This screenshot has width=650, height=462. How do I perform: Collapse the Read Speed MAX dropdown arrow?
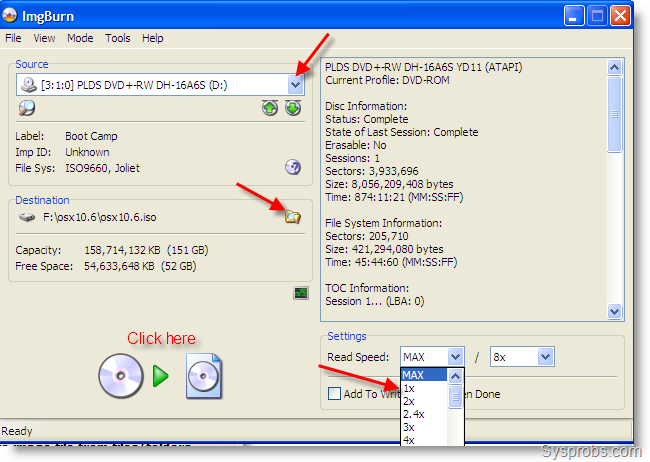[455, 357]
